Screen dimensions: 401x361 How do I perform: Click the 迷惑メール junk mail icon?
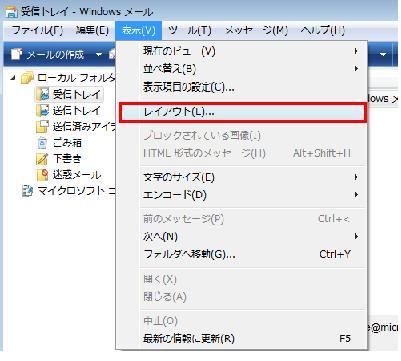point(42,174)
